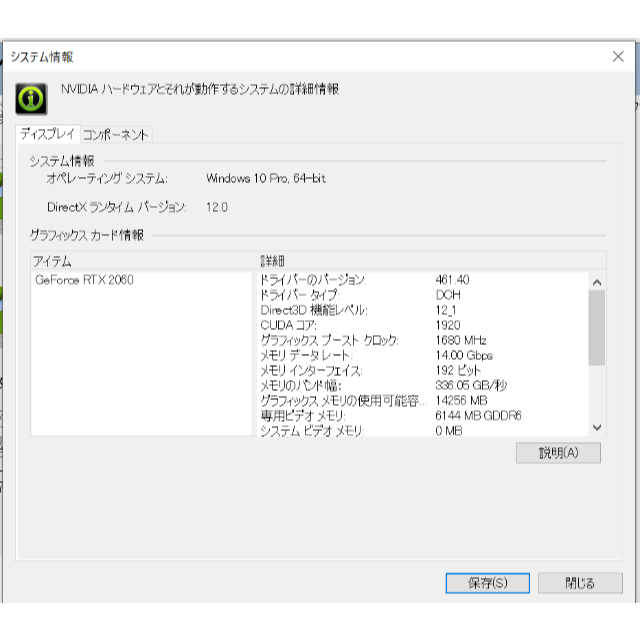The width and height of the screenshot is (640, 640).
Task: Select the 専用ビデオ メモリ label
Action: coord(302,416)
